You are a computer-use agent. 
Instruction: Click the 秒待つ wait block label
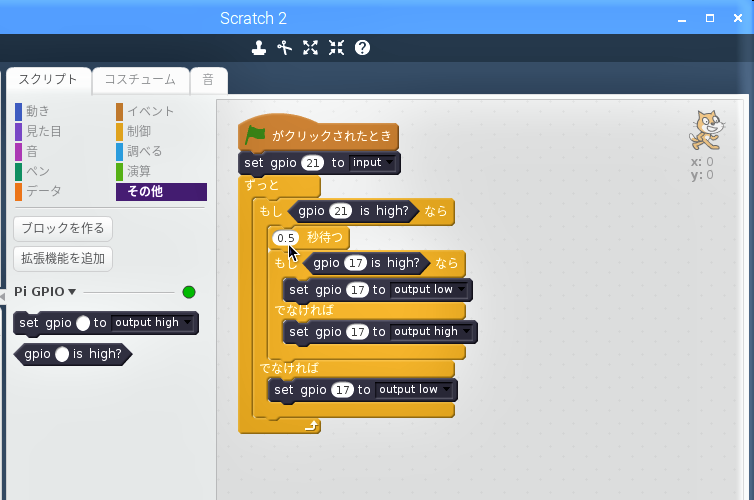click(x=325, y=238)
